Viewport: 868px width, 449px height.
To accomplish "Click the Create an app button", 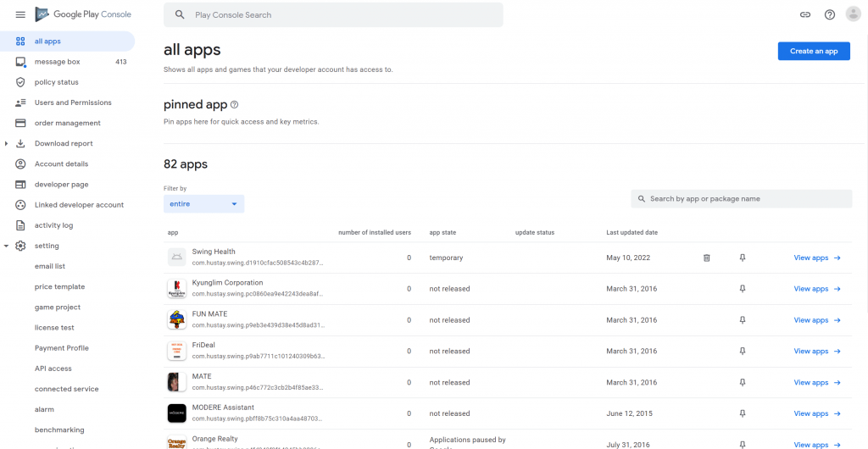I will coord(814,51).
